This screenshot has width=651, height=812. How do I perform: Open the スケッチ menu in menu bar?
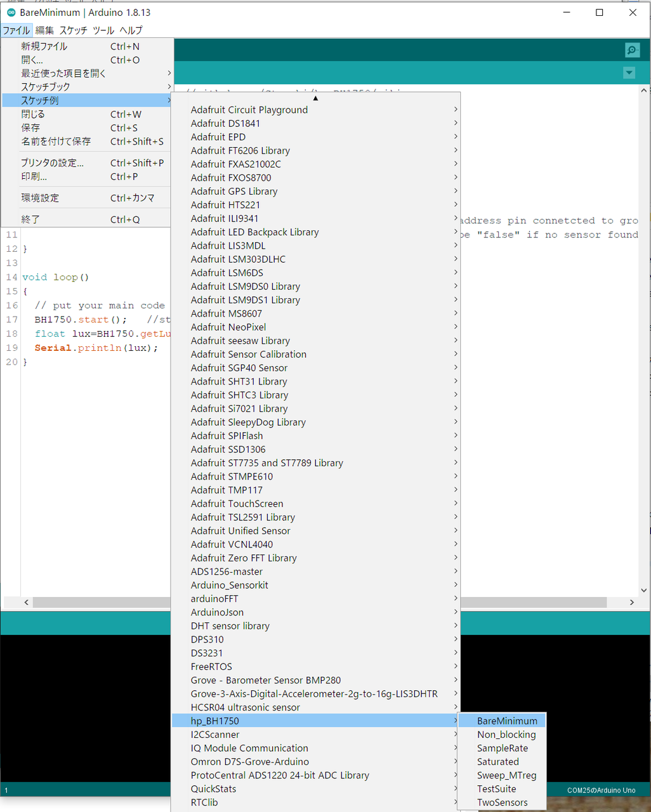(x=73, y=30)
